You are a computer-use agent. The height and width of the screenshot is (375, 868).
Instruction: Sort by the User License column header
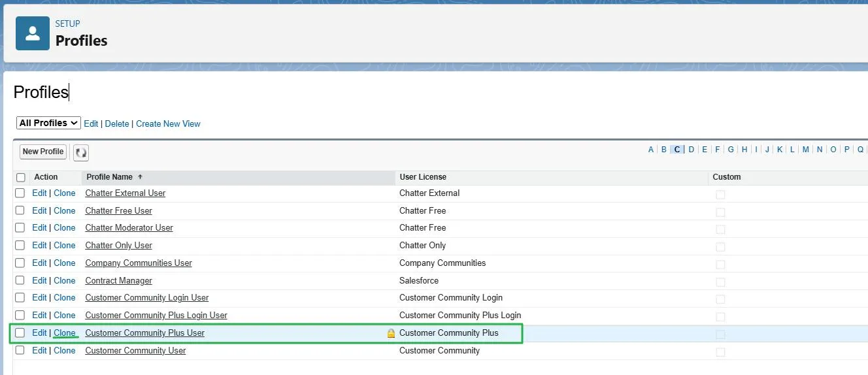coord(423,177)
